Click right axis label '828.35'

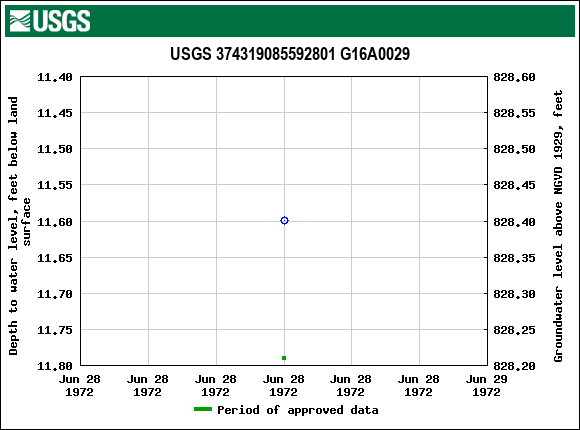(x=514, y=258)
